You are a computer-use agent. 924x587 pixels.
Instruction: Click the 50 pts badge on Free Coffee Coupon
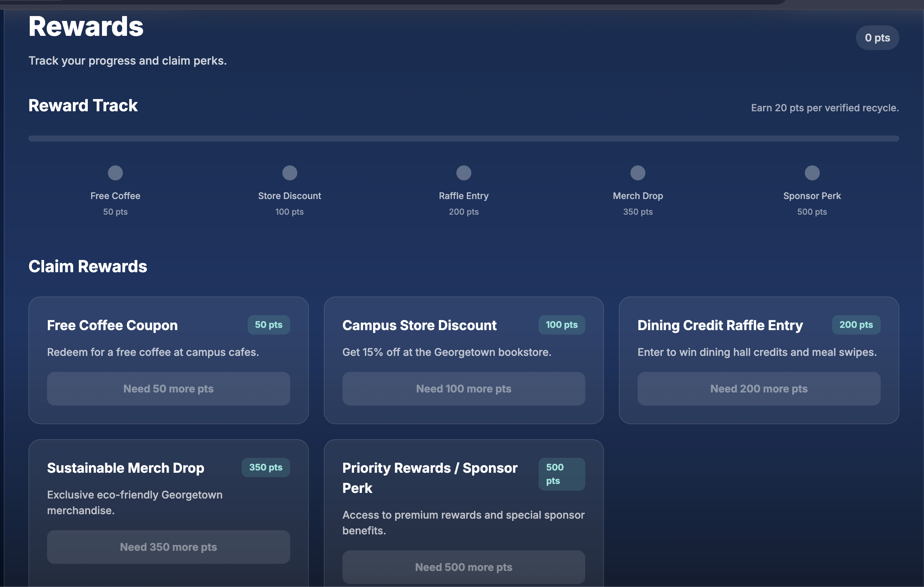269,324
